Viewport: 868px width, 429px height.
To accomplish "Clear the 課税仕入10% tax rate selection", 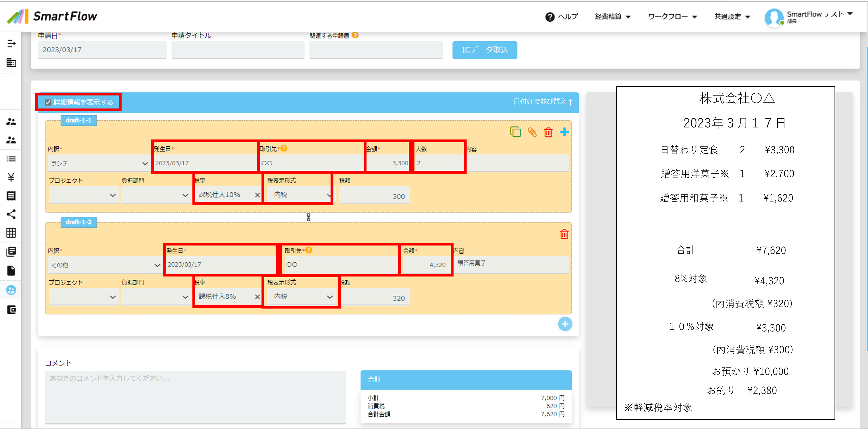I will pos(257,195).
